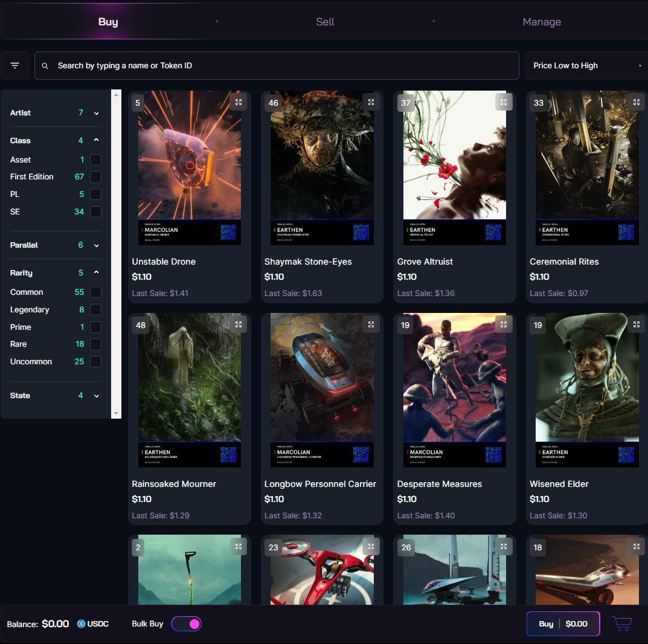Switch to the Buy tab
Viewport: 648px width, 644px height.
pos(108,22)
